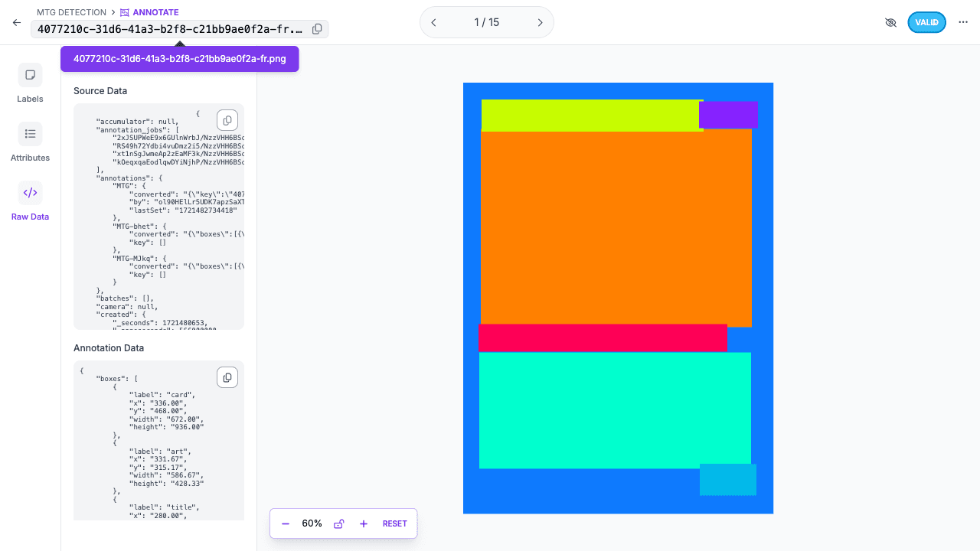This screenshot has height=551, width=980.
Task: Open the Labels panel
Action: pos(30,75)
